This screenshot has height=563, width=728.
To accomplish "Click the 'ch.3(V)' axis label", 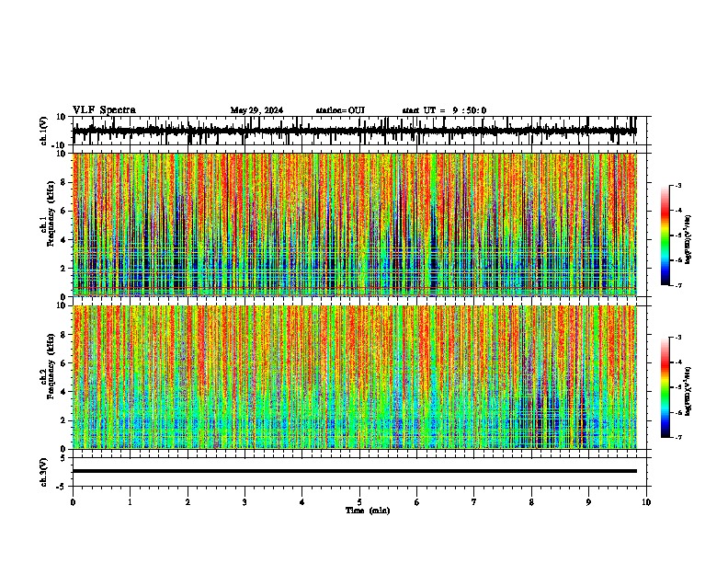I will (44, 472).
